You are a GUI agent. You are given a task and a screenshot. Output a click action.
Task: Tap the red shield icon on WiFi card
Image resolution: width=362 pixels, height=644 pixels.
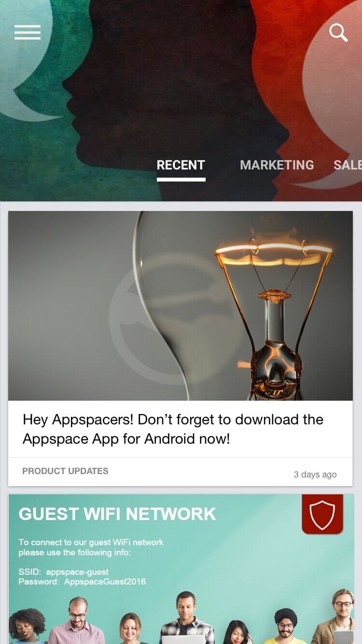pos(322,514)
